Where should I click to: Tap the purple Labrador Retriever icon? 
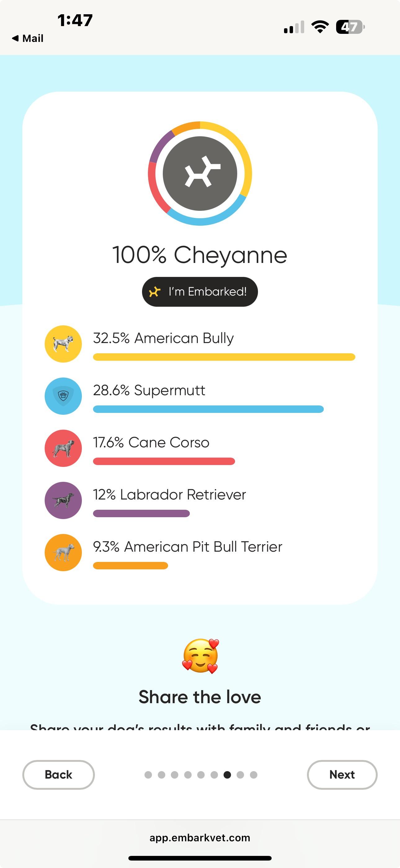tap(63, 500)
